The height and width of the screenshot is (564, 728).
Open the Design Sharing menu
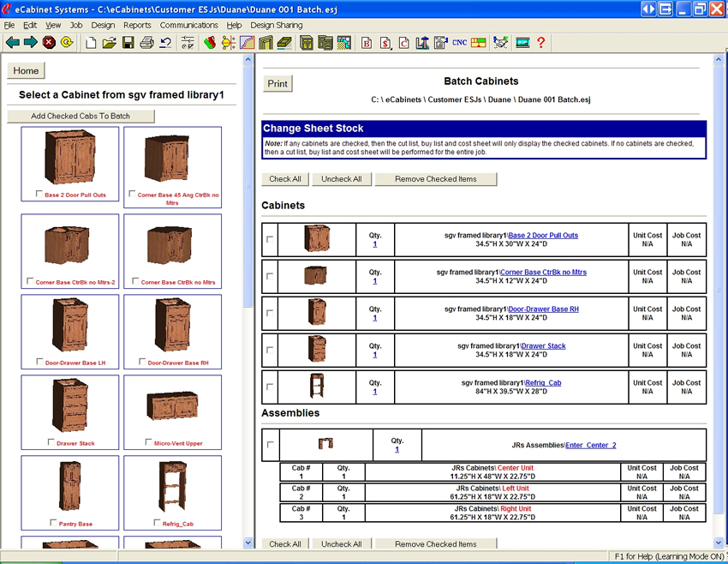277,25
